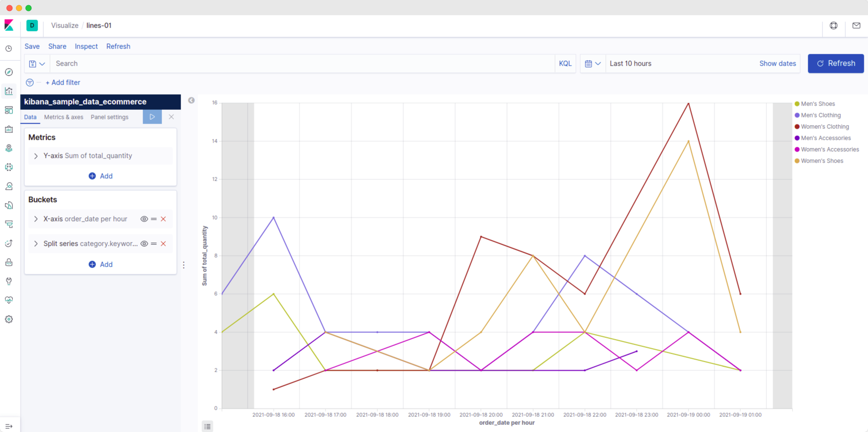The image size is (868, 432).
Task: Open Discover from the compass sidebar icon
Action: pos(9,72)
